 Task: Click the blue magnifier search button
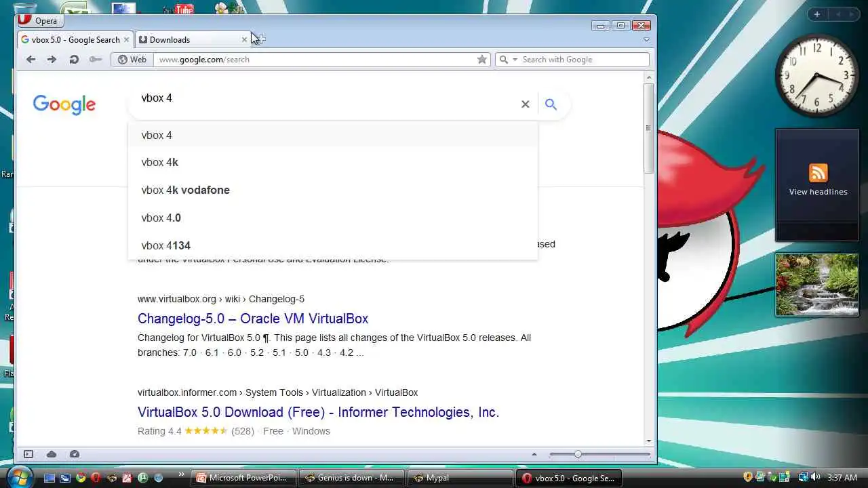tap(551, 104)
